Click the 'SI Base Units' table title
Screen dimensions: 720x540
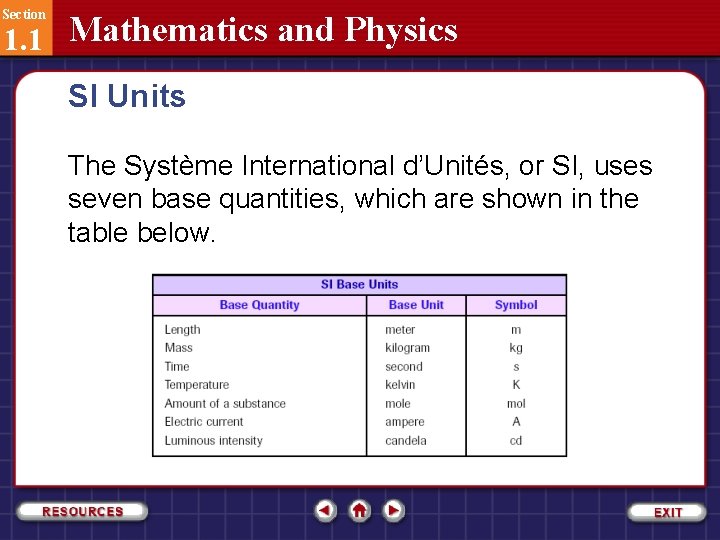tap(360, 285)
